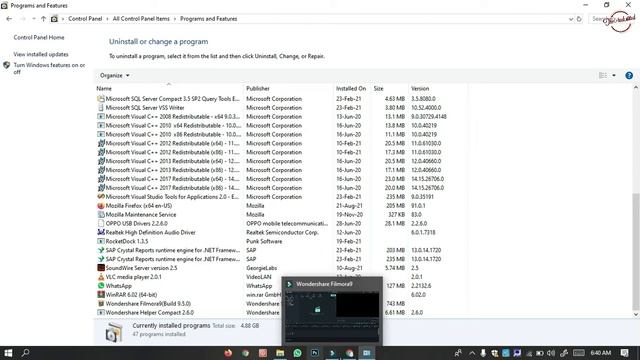Click Control Panel in the breadcrumb path
Viewport: 640px width, 360px height.
click(x=85, y=19)
